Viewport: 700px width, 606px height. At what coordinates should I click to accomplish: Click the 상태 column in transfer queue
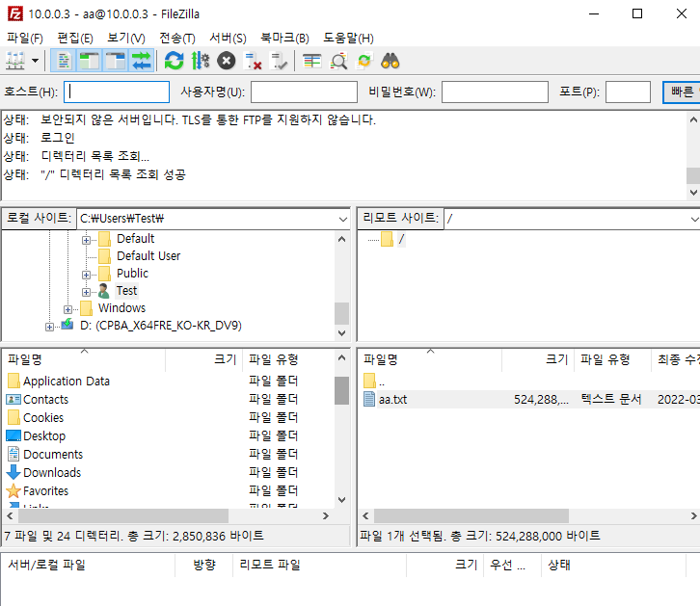click(x=613, y=565)
